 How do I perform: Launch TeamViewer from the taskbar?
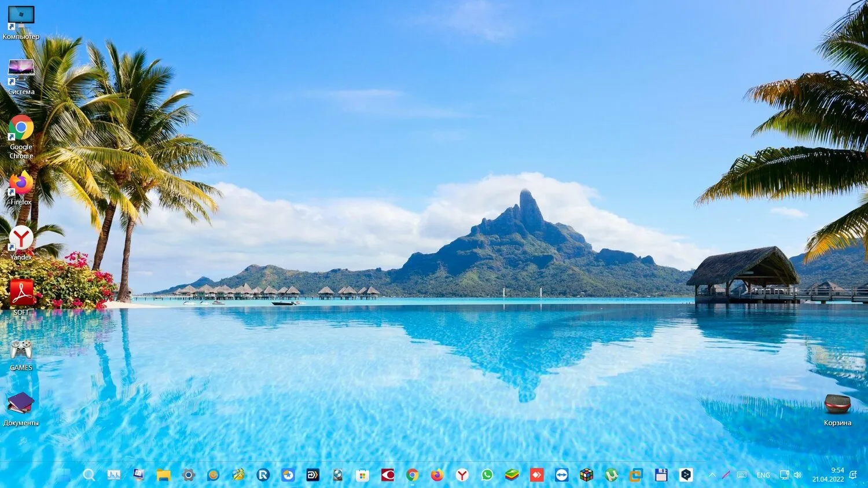click(561, 475)
